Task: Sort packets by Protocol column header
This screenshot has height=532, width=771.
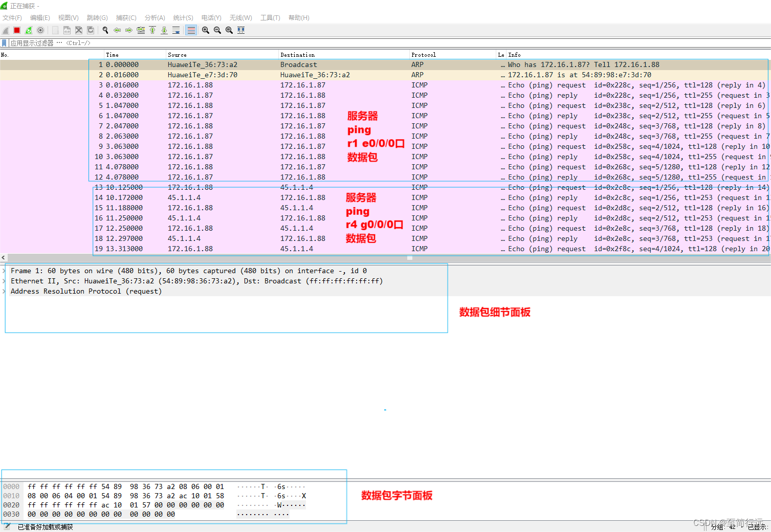Action: pyautogui.click(x=453, y=55)
